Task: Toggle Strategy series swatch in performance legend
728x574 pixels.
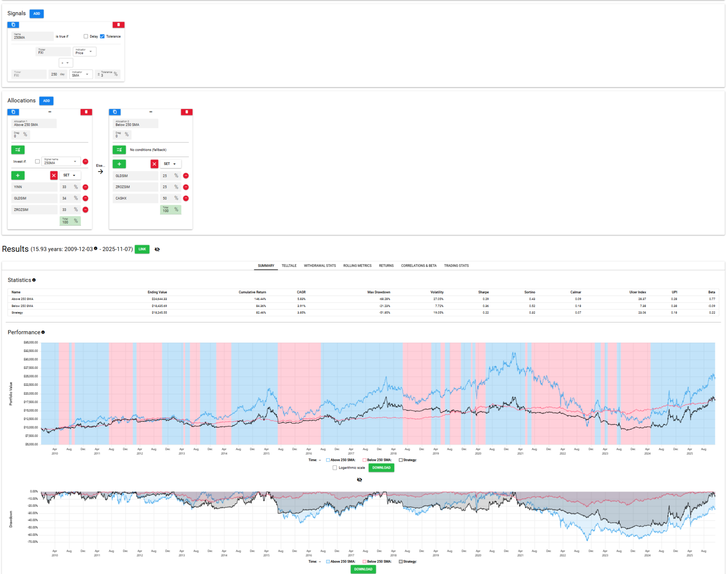Action: [x=401, y=460]
